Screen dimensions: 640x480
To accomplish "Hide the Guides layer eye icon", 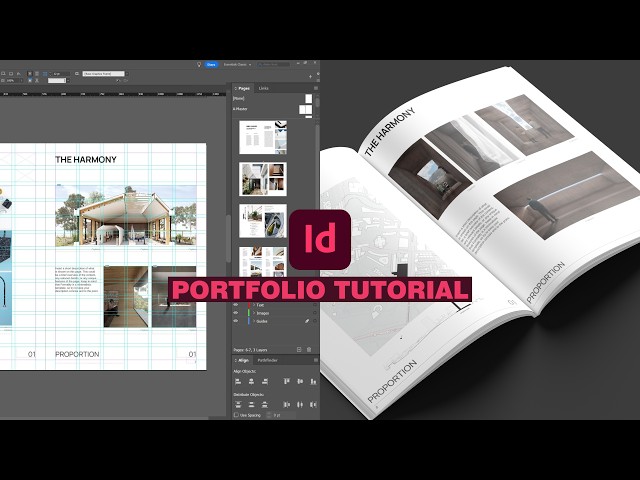I will [236, 321].
